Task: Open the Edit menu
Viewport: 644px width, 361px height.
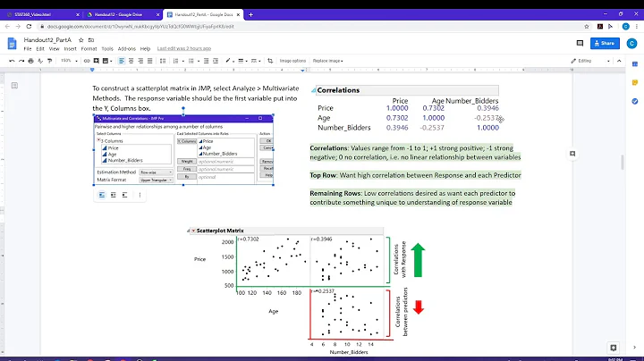Action: 40,48
